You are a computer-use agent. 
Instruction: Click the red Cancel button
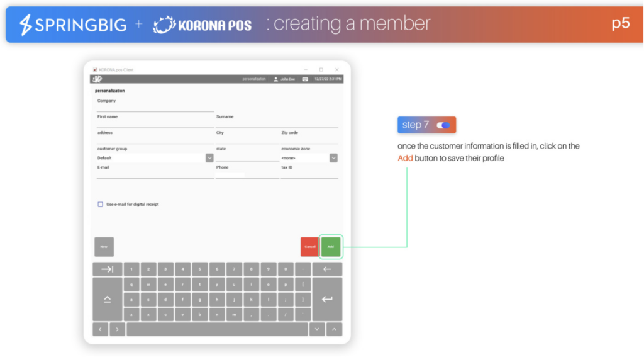click(310, 246)
